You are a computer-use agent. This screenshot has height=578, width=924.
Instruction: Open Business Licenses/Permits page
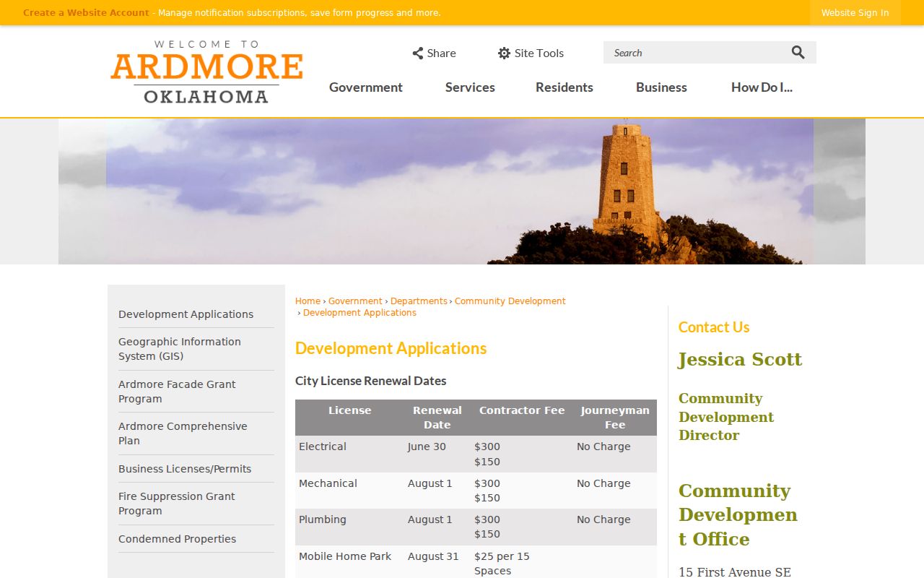click(185, 469)
